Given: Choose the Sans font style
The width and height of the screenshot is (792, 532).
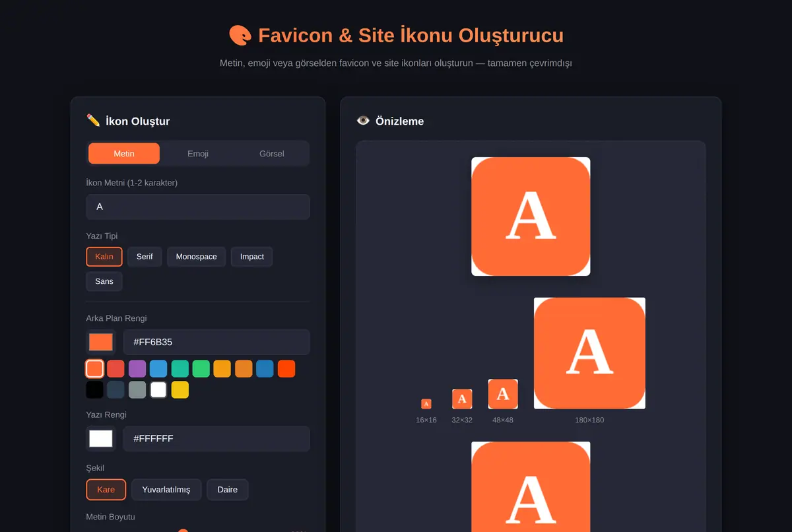Looking at the screenshot, I should (x=104, y=281).
